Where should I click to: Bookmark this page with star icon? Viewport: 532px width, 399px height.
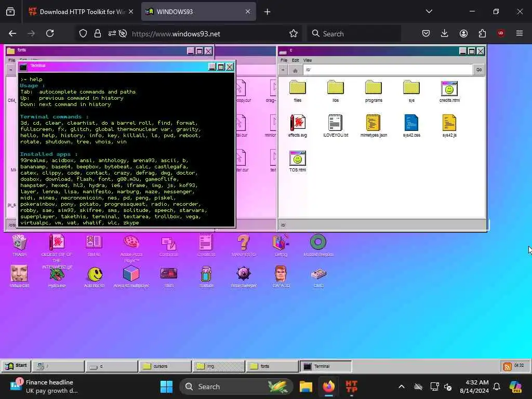294,34
